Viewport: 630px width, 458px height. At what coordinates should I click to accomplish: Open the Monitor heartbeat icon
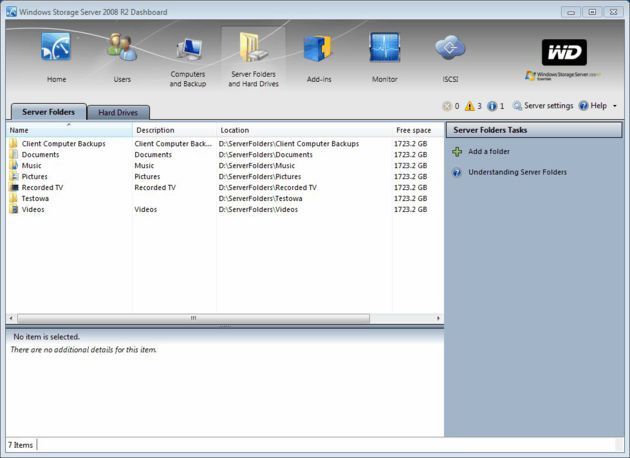coord(385,47)
